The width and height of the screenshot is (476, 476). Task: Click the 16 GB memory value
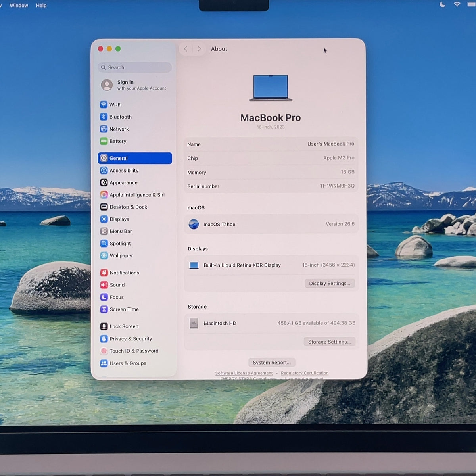[347, 172]
